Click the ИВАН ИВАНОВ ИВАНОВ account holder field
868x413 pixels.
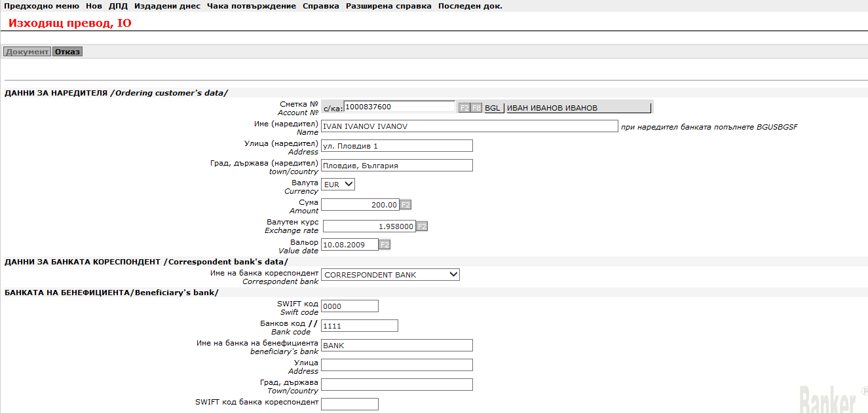(x=579, y=108)
